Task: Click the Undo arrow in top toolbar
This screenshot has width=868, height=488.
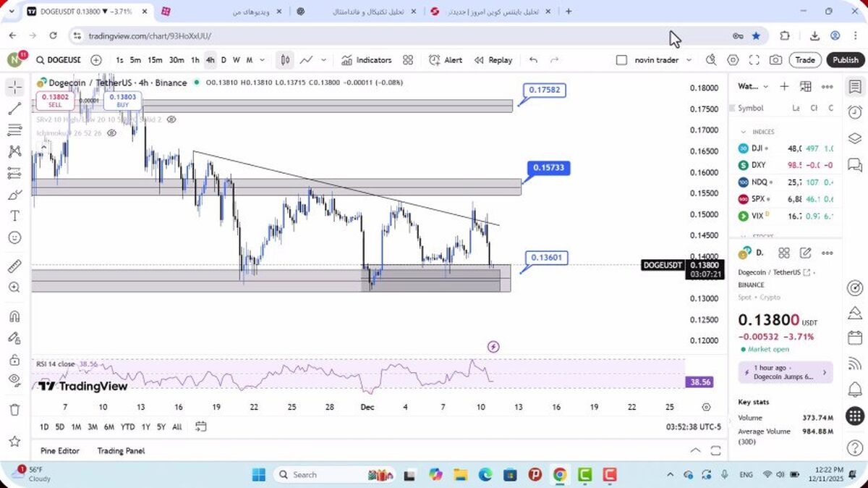Action: [533, 60]
